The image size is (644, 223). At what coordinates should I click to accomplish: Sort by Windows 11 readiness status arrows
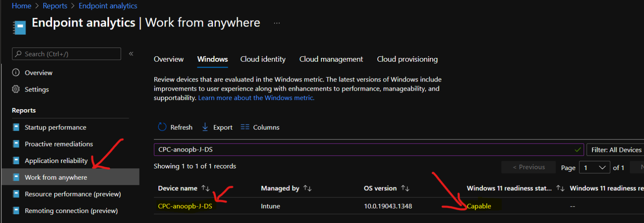pyautogui.click(x=560, y=189)
